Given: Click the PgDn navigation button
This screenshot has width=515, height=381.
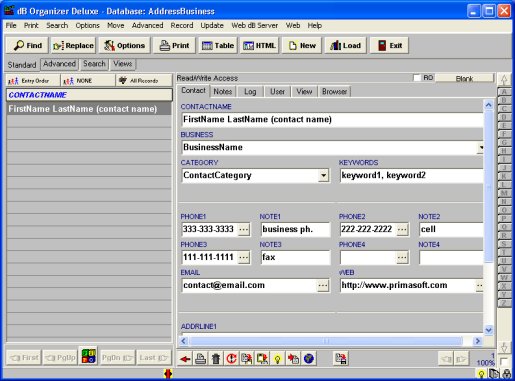Looking at the screenshot, I should (x=117, y=358).
